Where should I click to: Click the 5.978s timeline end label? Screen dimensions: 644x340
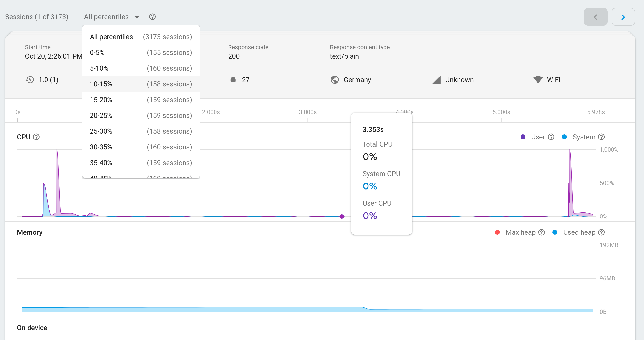pyautogui.click(x=596, y=112)
